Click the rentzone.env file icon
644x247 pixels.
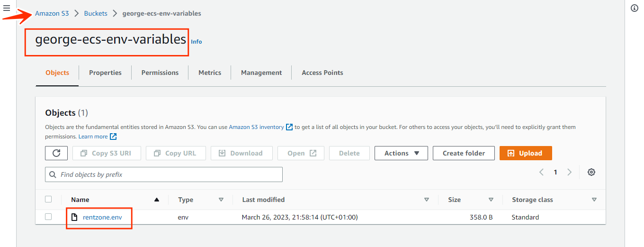(x=74, y=217)
